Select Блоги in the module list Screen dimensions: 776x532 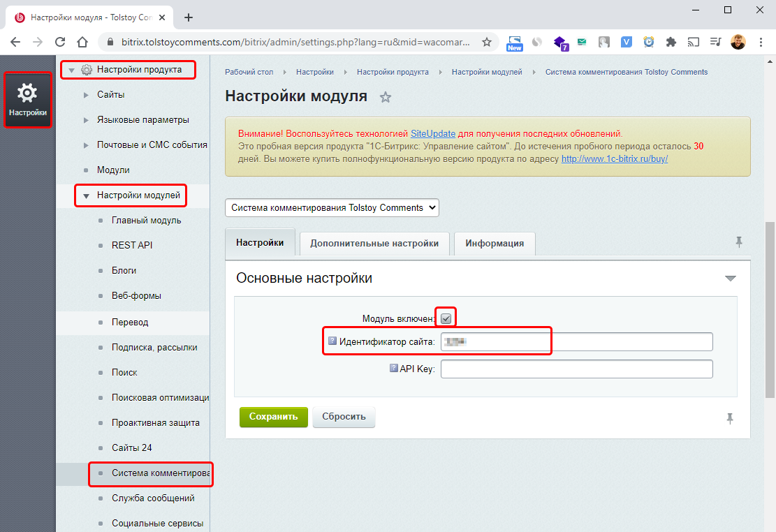tap(124, 271)
